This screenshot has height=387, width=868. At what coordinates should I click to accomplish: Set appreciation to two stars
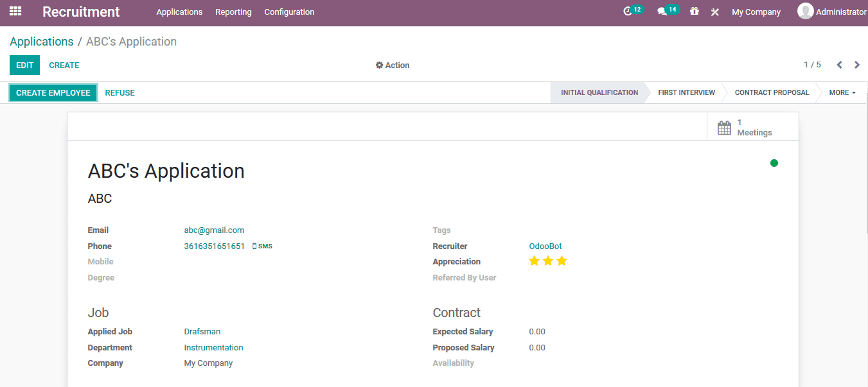pos(548,261)
